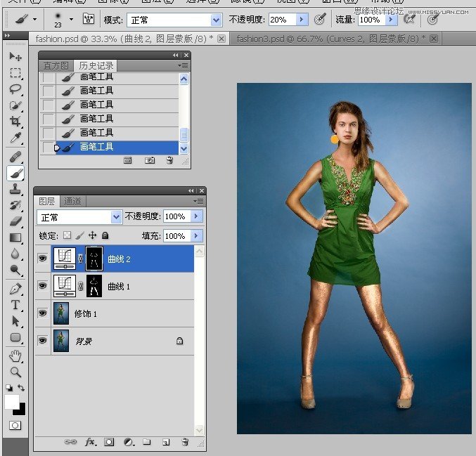Image resolution: width=476 pixels, height=456 pixels.
Task: Open the 直方图 panel tab
Action: point(56,65)
